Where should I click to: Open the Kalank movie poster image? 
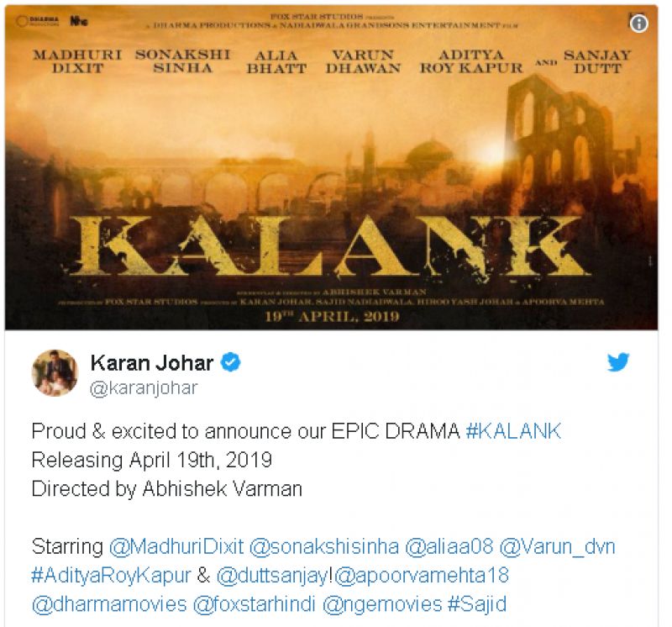(x=331, y=168)
